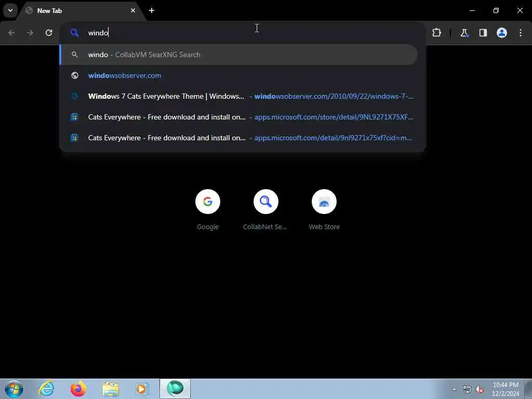Select the windowsobserver.com suggestion
The height and width of the screenshot is (399, 532).
pos(239,75)
